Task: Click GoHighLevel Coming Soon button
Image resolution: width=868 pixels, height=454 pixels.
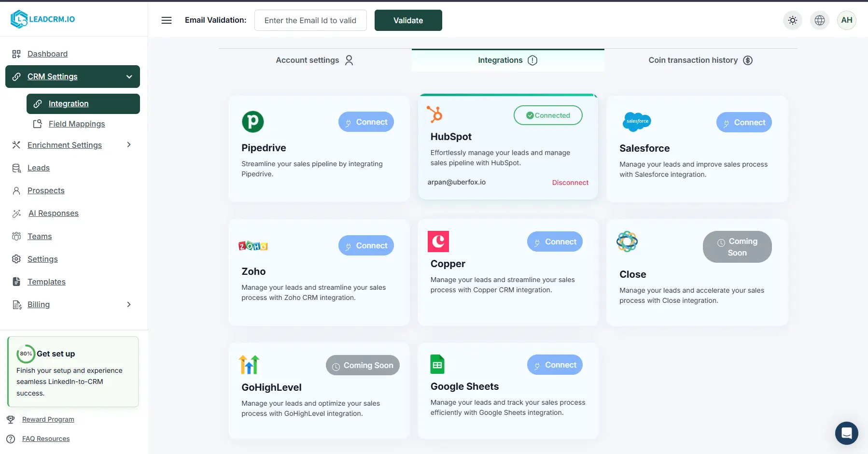Action: click(363, 366)
